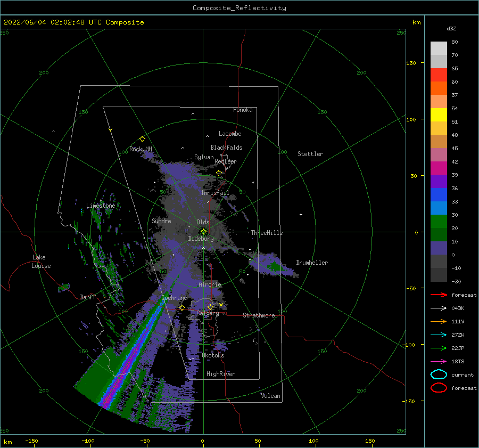Click the Ponoka city label
The image size is (479, 448).
[x=243, y=110]
